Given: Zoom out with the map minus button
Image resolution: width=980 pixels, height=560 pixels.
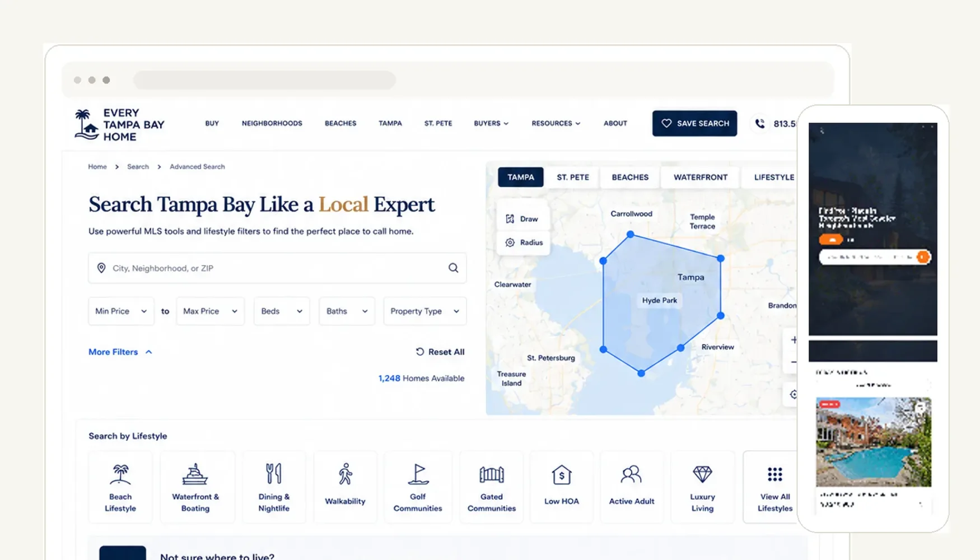Looking at the screenshot, I should pos(794,362).
